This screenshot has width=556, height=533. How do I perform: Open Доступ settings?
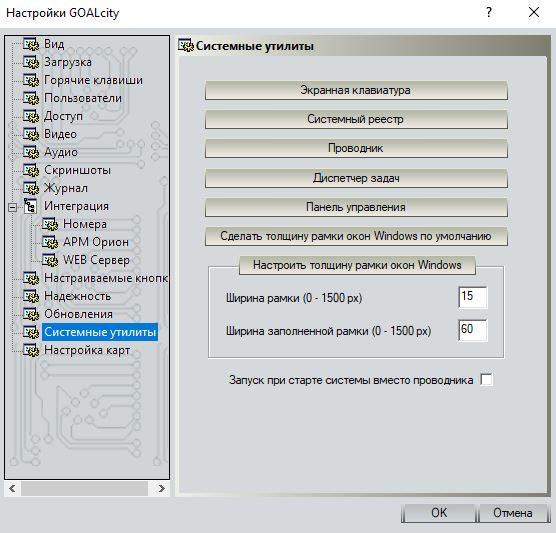[63, 116]
